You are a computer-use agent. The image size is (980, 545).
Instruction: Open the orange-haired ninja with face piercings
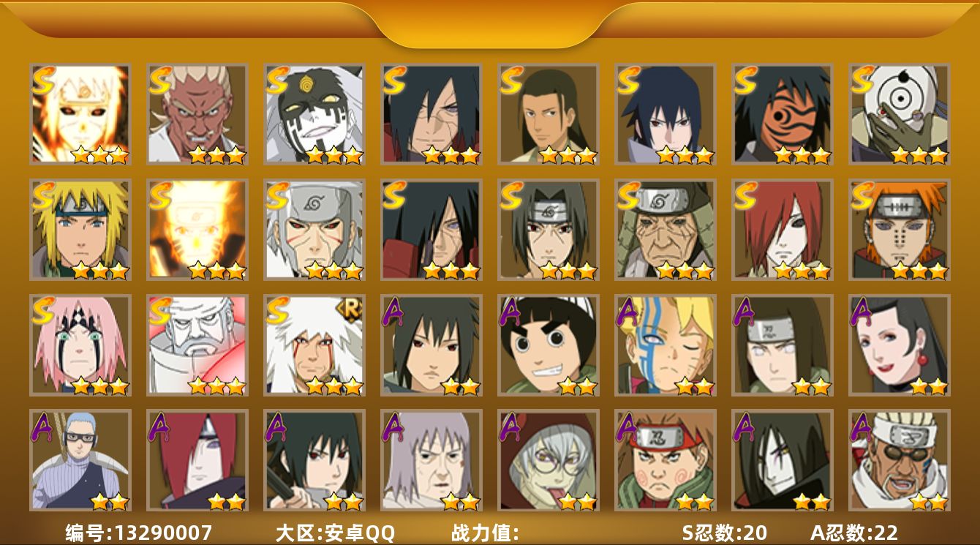click(x=900, y=230)
